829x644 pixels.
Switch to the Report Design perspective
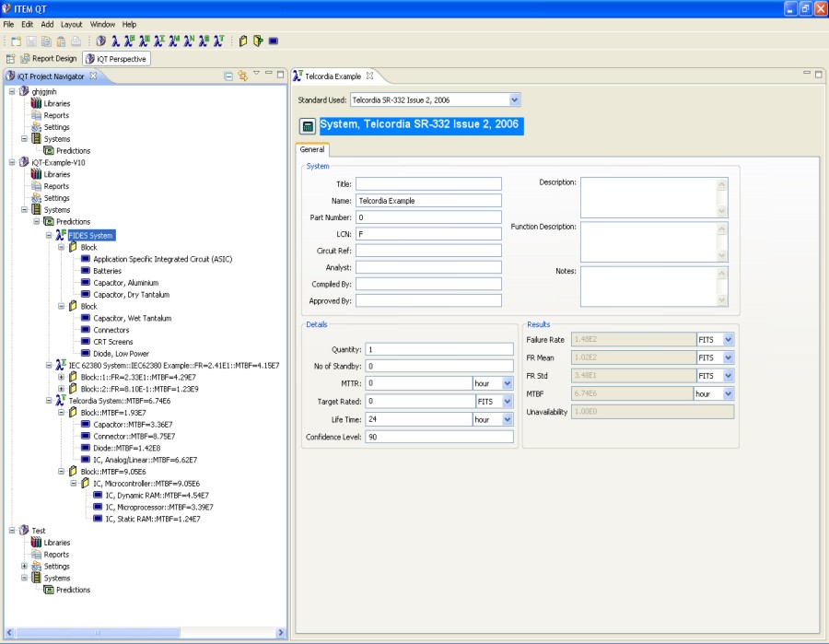pyautogui.click(x=49, y=58)
